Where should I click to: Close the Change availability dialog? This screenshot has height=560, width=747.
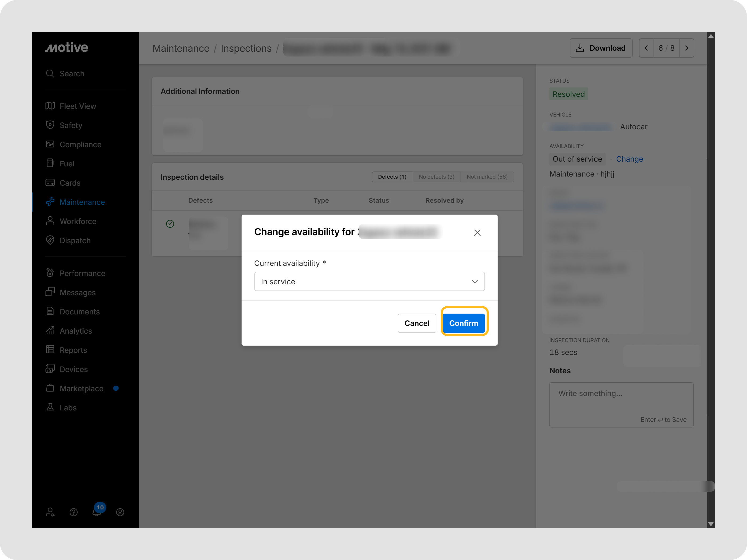coord(477,233)
